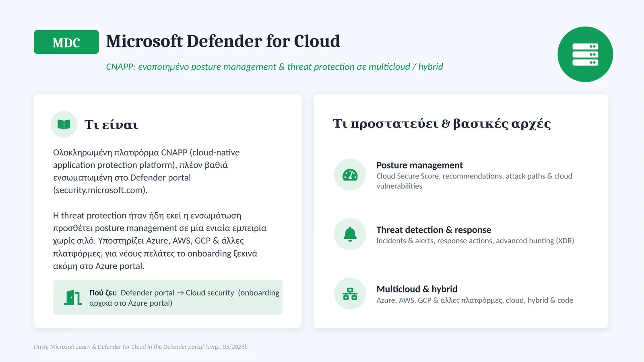The height and width of the screenshot is (362, 644).
Task: Click the Posture management heading
Action: coord(419,165)
